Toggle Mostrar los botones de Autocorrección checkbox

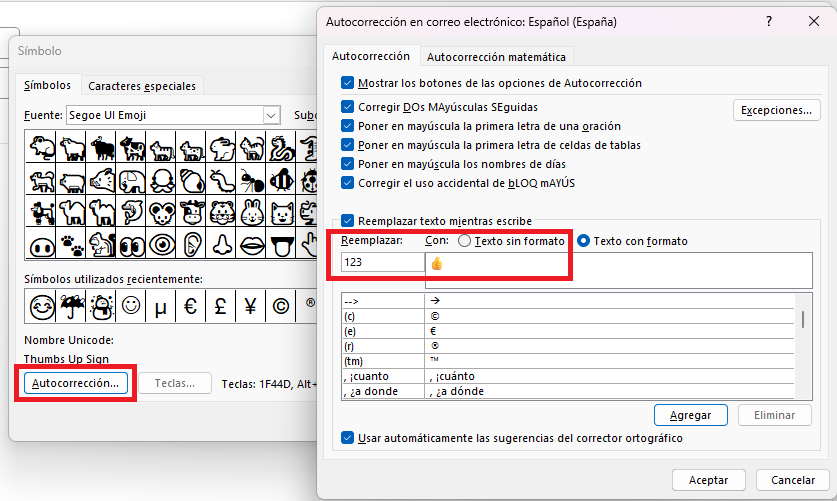point(347,83)
